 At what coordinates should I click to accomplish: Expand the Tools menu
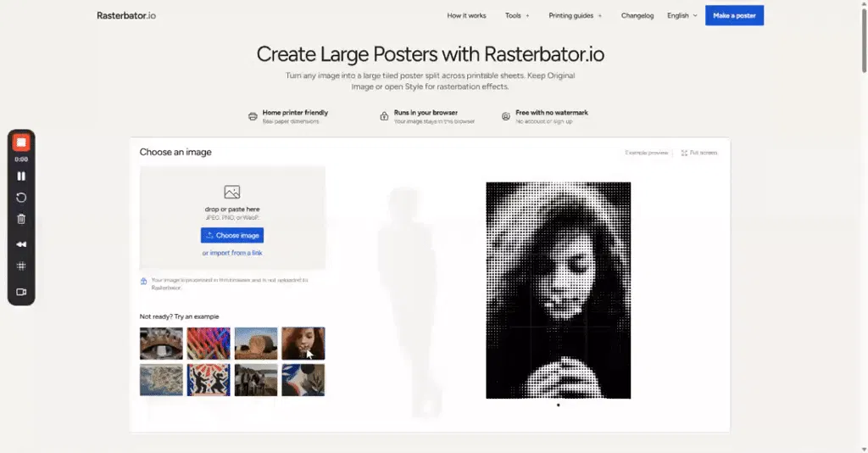point(517,15)
